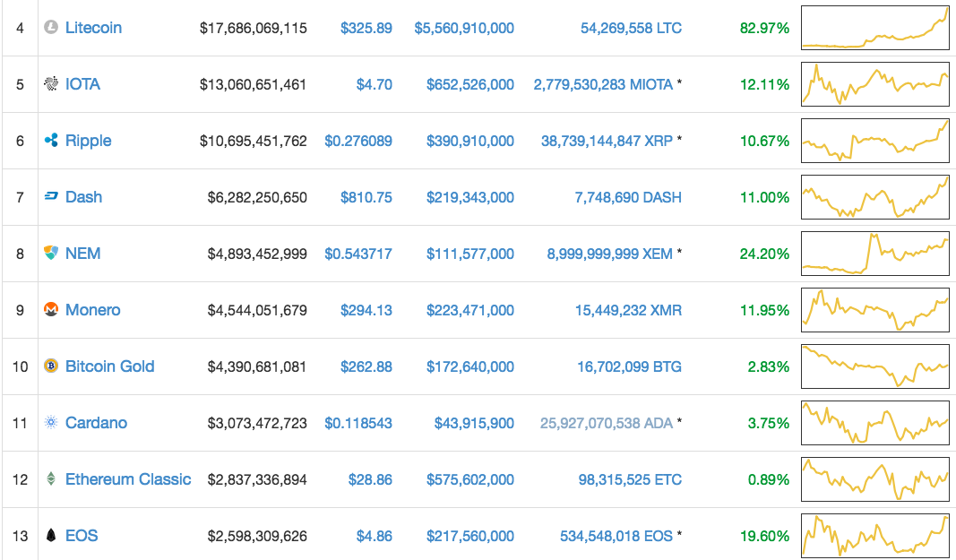
Task: Select Litecoin market cap $17,686,069,115
Action: pyautogui.click(x=253, y=28)
